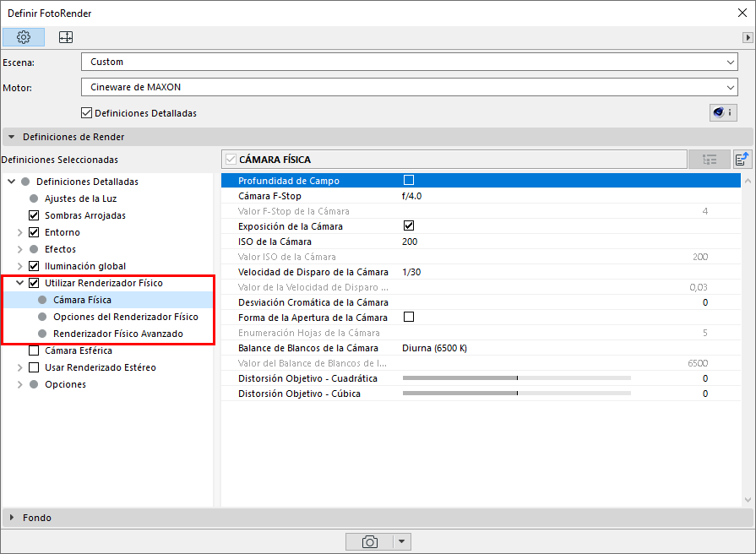This screenshot has height=554, width=756.
Task: Toggle Exposición de la Cámara checkbox
Action: (409, 225)
